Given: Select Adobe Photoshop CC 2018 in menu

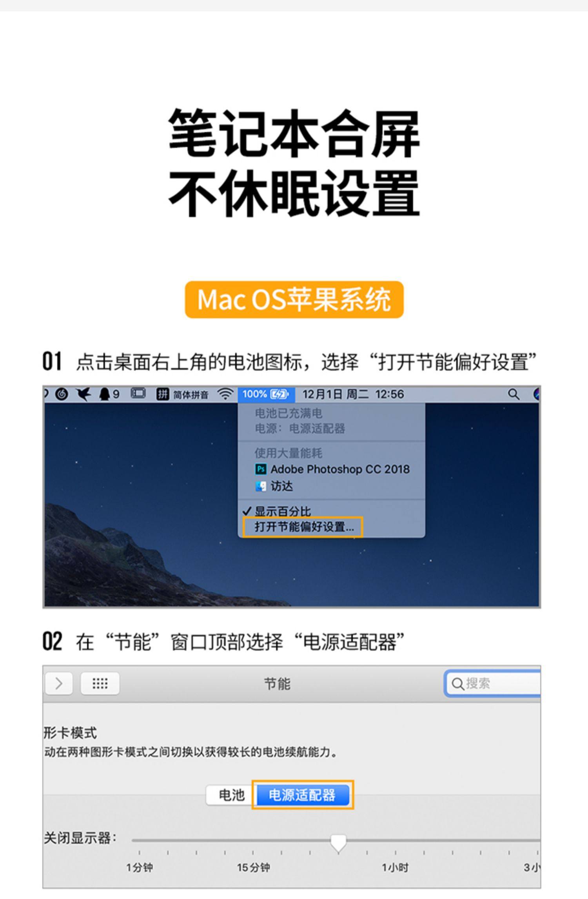Looking at the screenshot, I should point(332,469).
